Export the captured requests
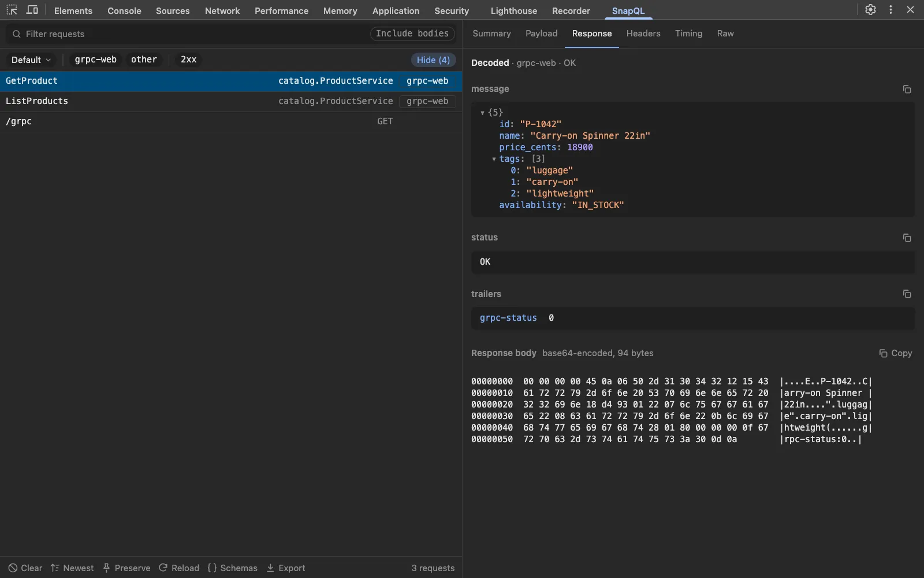924x578 pixels. [286, 568]
